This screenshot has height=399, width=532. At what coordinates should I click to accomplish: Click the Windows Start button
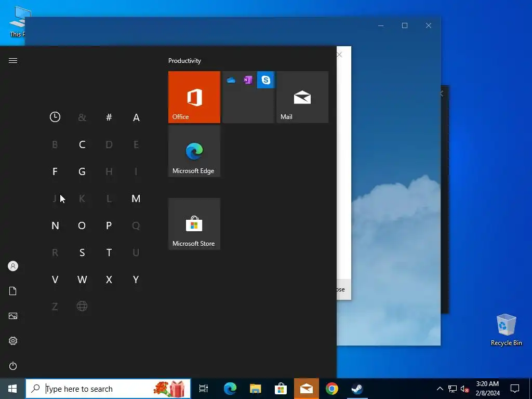pos(12,389)
